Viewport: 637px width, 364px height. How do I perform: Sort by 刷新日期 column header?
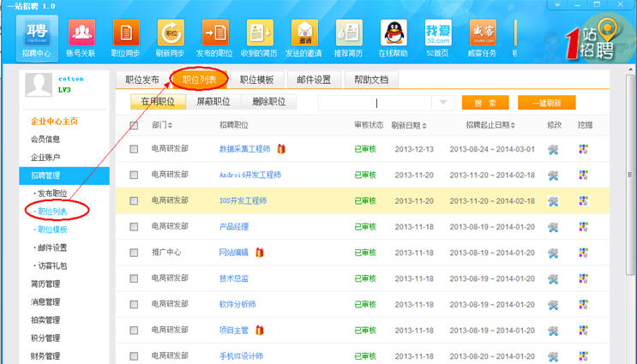point(409,125)
